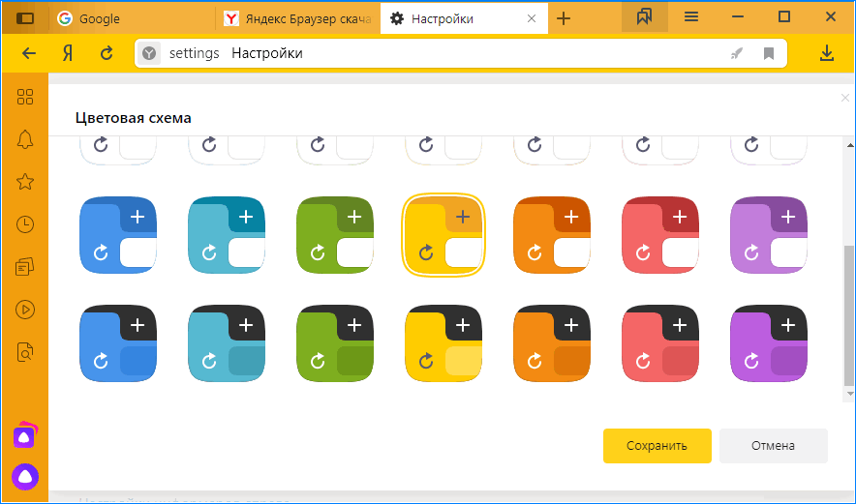This screenshot has width=856, height=504.
Task: Click the Отмена button
Action: click(x=773, y=446)
